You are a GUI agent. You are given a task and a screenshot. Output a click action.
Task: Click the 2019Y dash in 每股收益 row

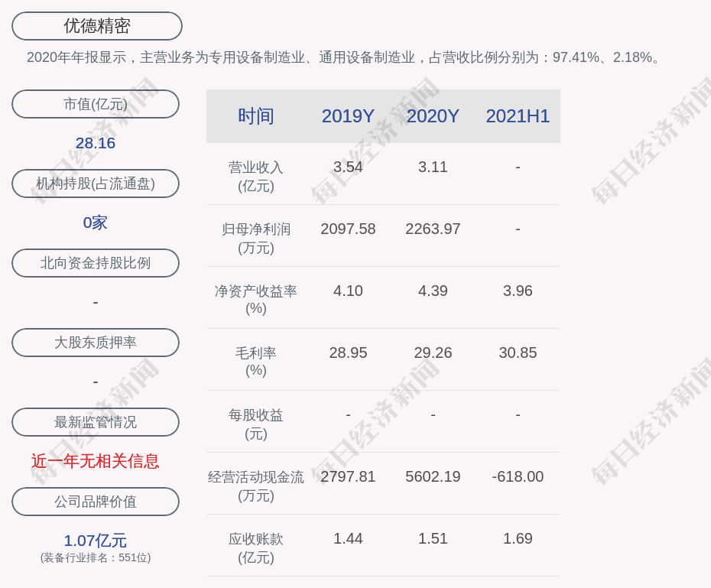tap(349, 415)
